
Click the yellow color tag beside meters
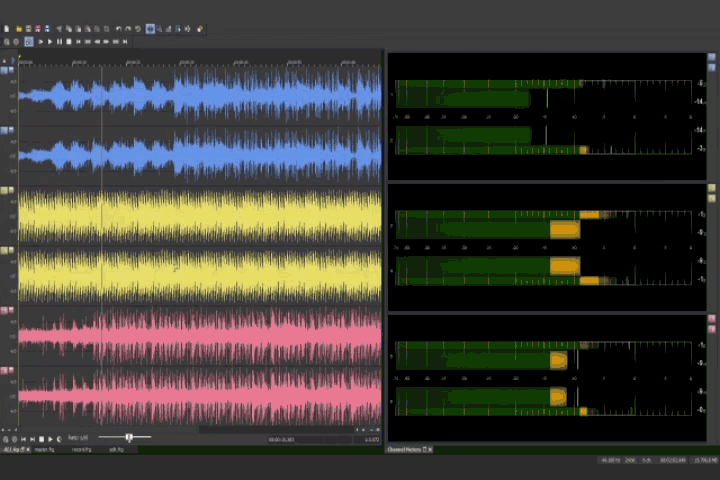pyautogui.click(x=712, y=188)
